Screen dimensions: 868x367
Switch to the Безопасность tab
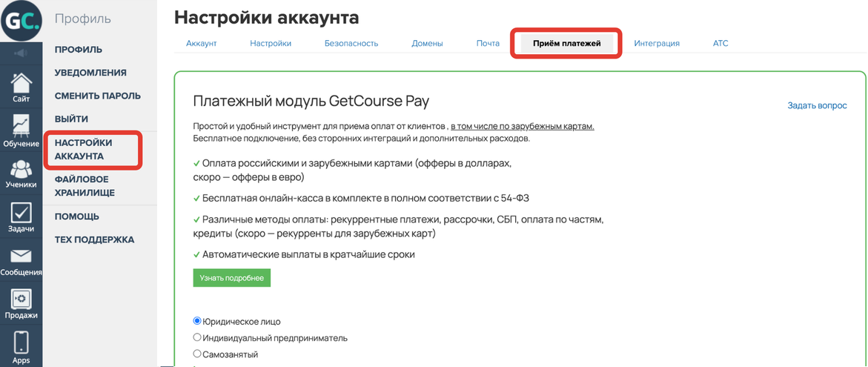click(x=351, y=43)
